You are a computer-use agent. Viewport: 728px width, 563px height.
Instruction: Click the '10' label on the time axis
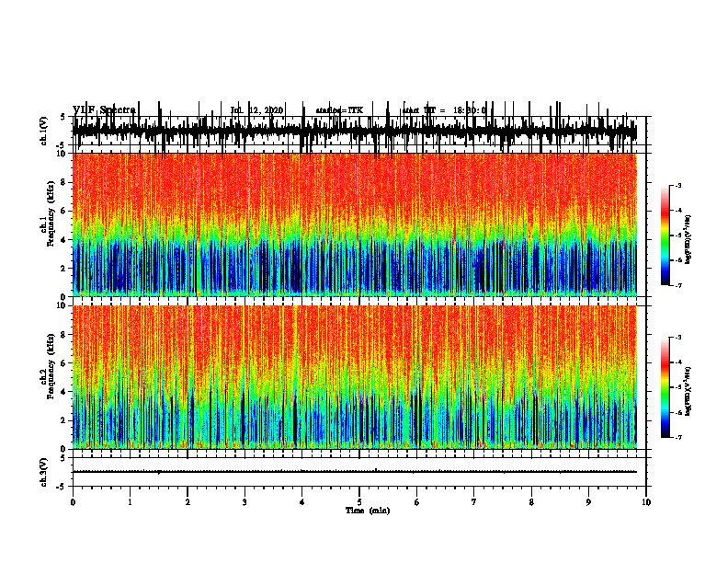[646, 502]
